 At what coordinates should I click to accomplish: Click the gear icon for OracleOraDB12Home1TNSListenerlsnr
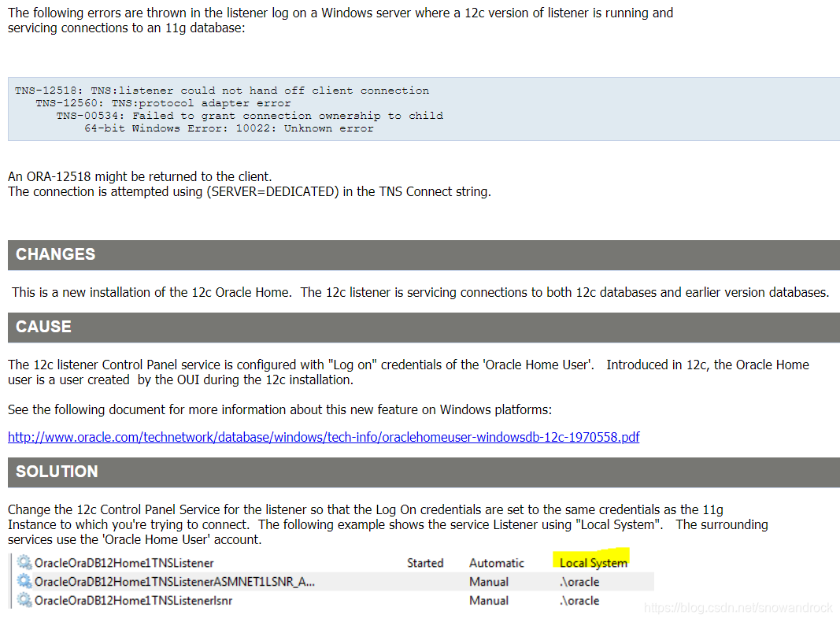point(22,601)
